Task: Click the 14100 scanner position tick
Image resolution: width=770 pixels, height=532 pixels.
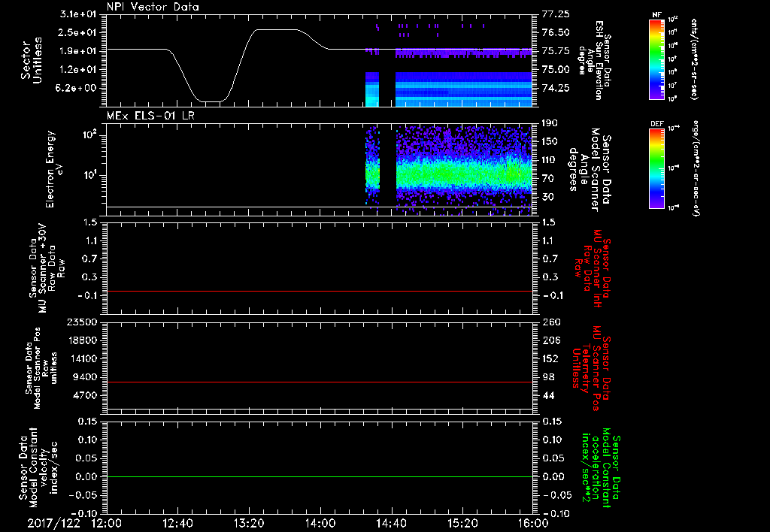Action: 81,358
